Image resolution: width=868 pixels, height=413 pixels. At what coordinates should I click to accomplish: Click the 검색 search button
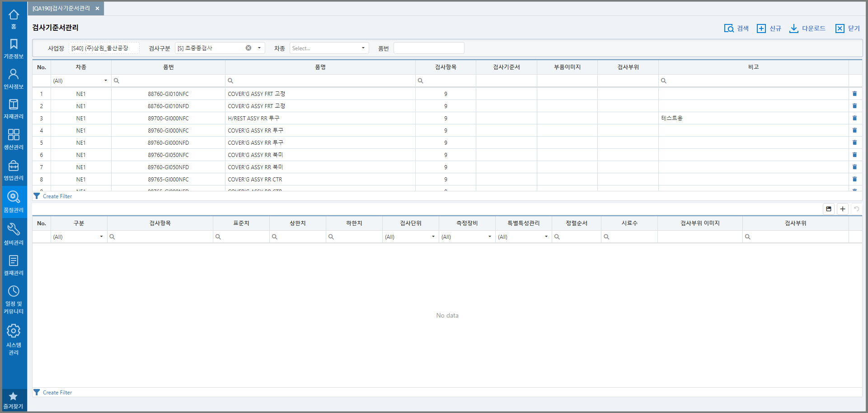pos(737,28)
